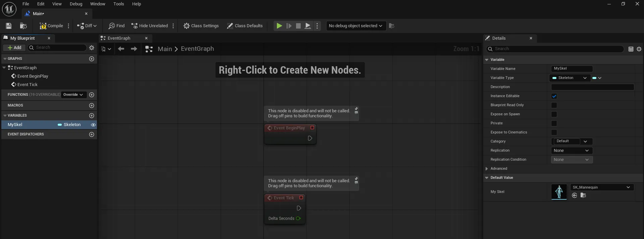The width and height of the screenshot is (644, 239).
Task: Add a new variable with the plus icon
Action: [x=92, y=116]
